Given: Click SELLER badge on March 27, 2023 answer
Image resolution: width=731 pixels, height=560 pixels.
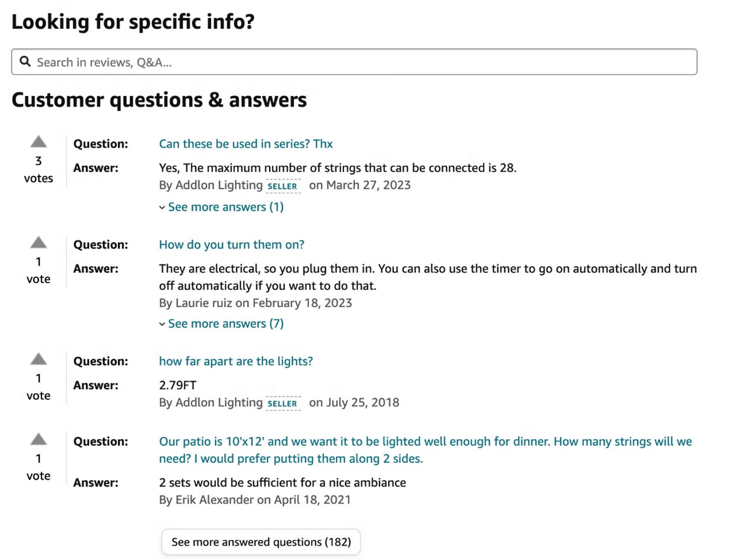Looking at the screenshot, I should tap(283, 186).
